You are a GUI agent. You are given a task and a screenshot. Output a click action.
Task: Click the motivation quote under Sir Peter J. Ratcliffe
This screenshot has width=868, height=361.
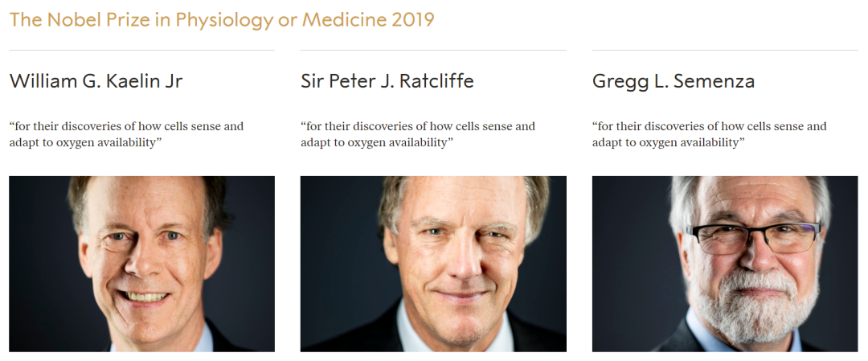pyautogui.click(x=418, y=134)
